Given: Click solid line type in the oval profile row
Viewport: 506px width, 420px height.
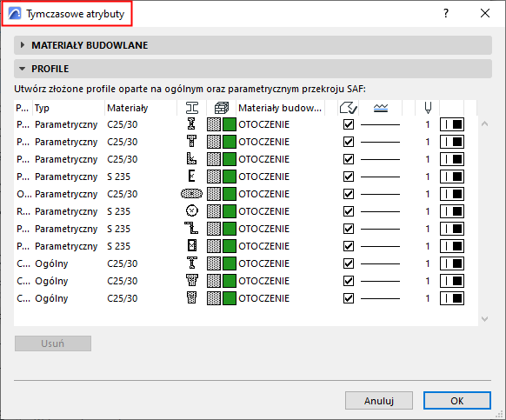Looking at the screenshot, I should pos(381,194).
